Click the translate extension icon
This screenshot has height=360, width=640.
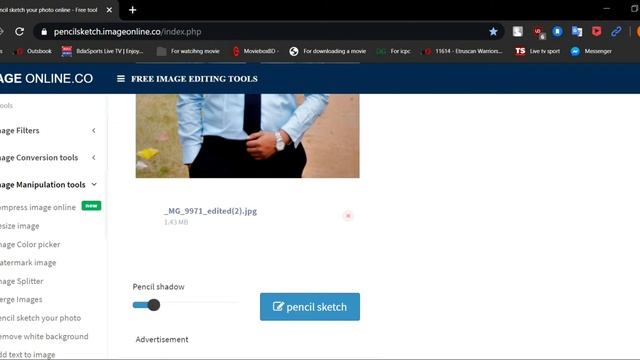tap(577, 31)
